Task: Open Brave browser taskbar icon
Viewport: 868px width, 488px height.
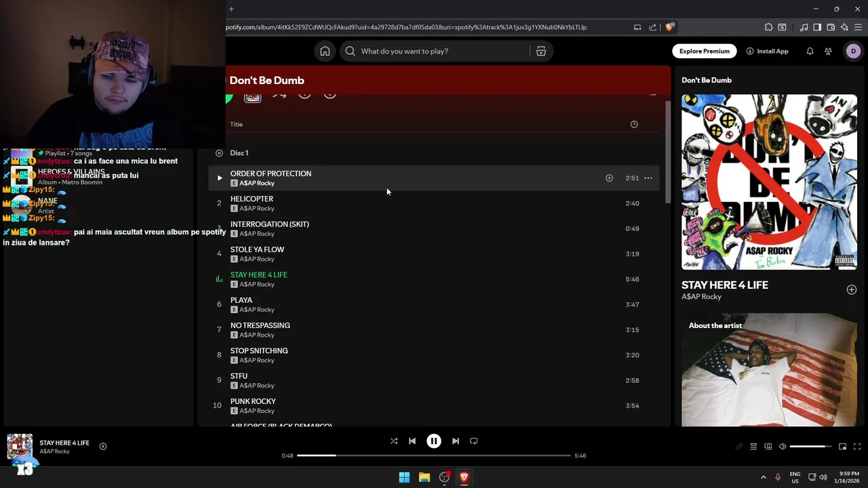Action: point(464,477)
